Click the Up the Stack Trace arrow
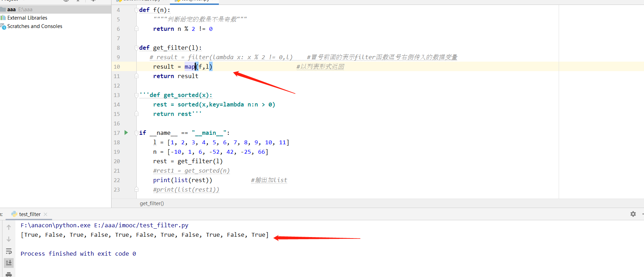Image resolution: width=644 pixels, height=277 pixels. point(9,227)
